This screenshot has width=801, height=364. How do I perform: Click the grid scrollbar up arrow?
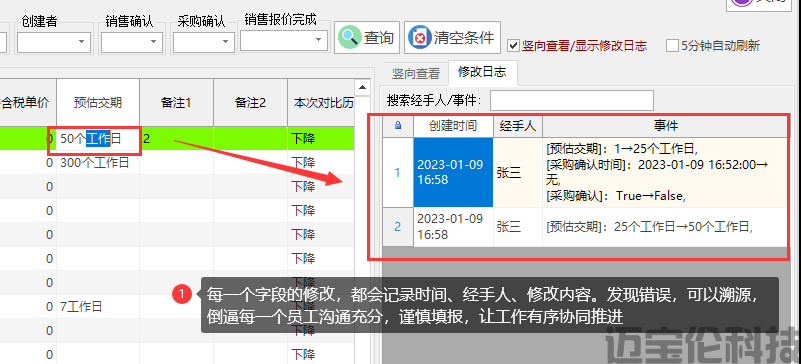(x=362, y=87)
